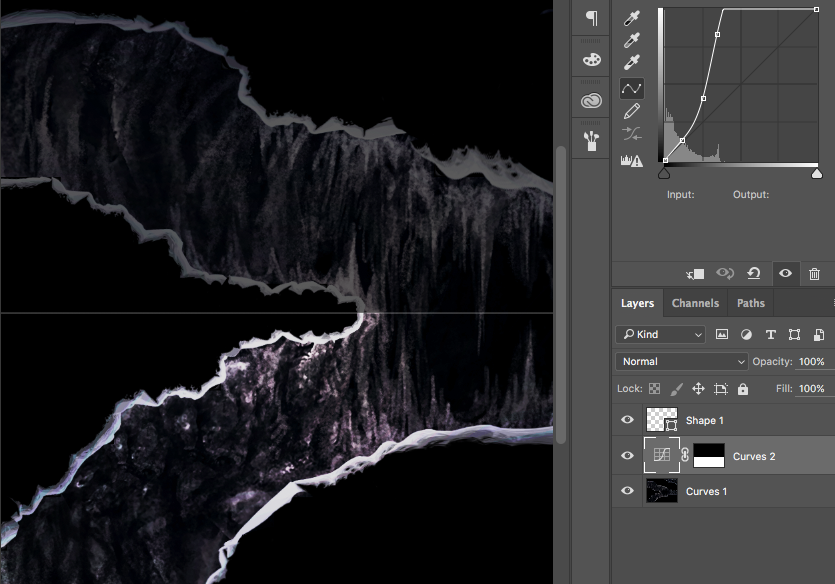Open the Creative Cloud Libraries panel
Image resolution: width=835 pixels, height=584 pixels.
[x=591, y=101]
